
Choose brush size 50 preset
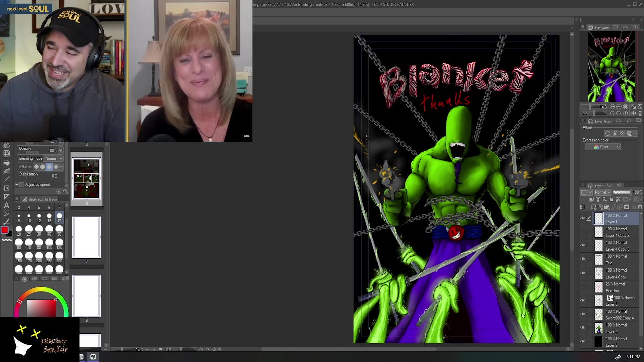[59, 231]
